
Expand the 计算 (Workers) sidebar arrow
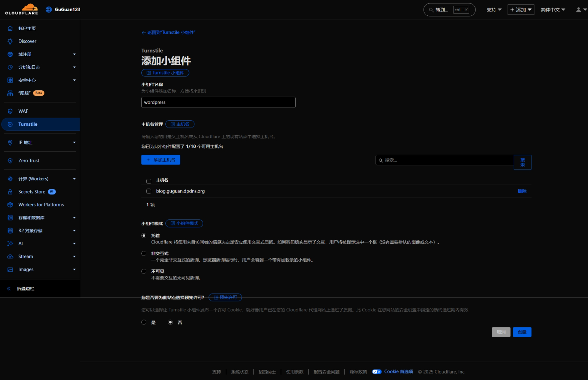(x=74, y=179)
